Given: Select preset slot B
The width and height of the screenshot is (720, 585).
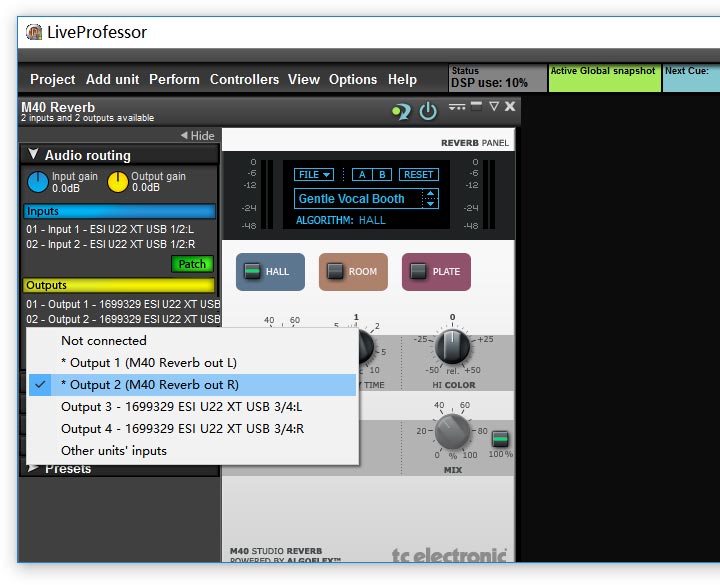Looking at the screenshot, I should tap(382, 174).
